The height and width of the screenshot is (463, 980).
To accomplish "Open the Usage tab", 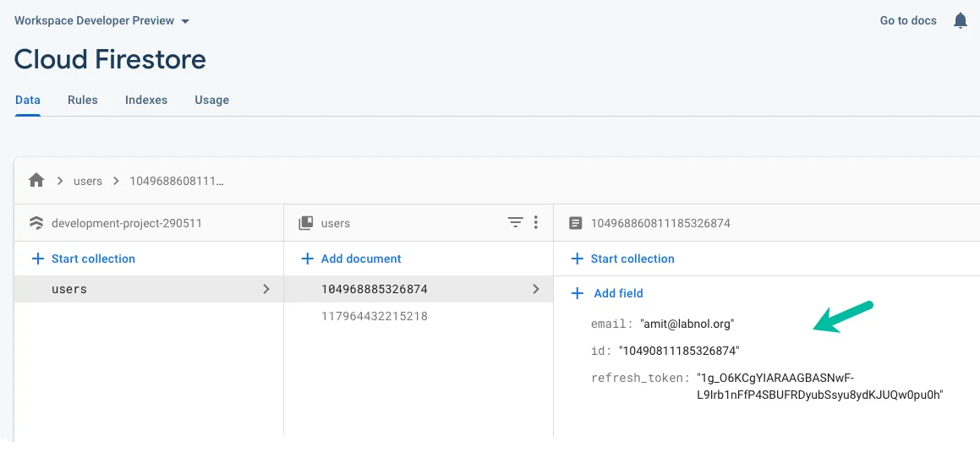I will [x=212, y=100].
